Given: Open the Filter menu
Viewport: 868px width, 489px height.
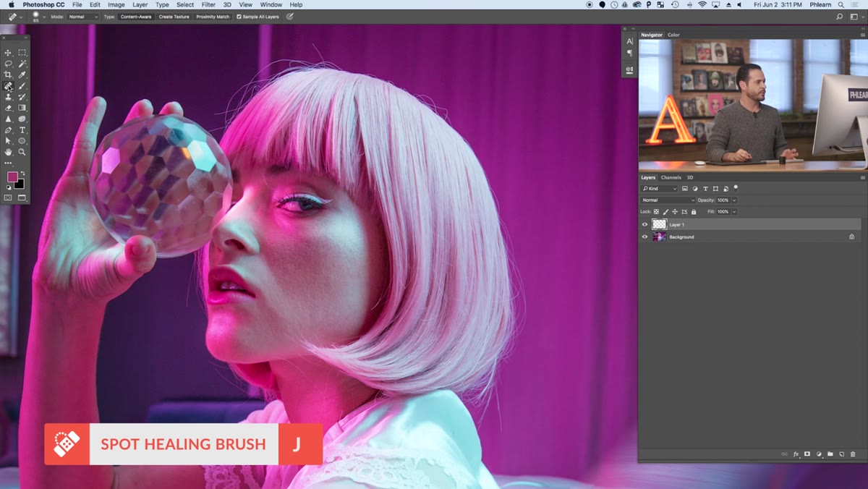Looking at the screenshot, I should point(208,4).
